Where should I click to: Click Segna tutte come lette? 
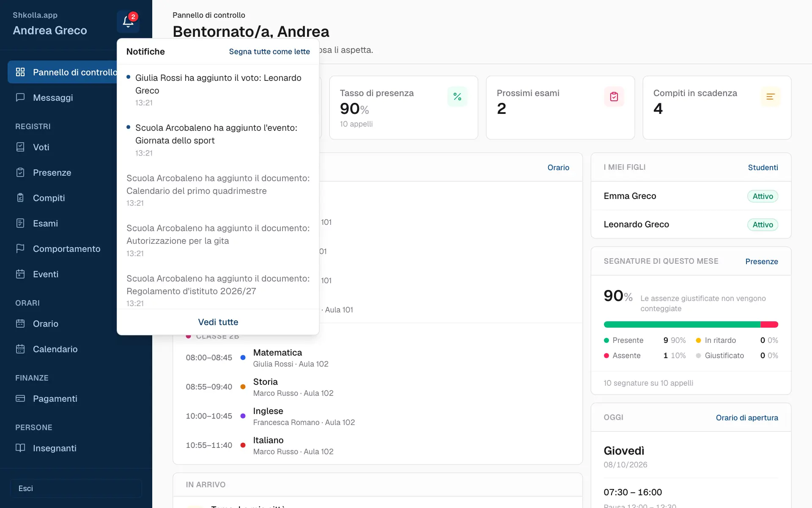[x=269, y=52]
